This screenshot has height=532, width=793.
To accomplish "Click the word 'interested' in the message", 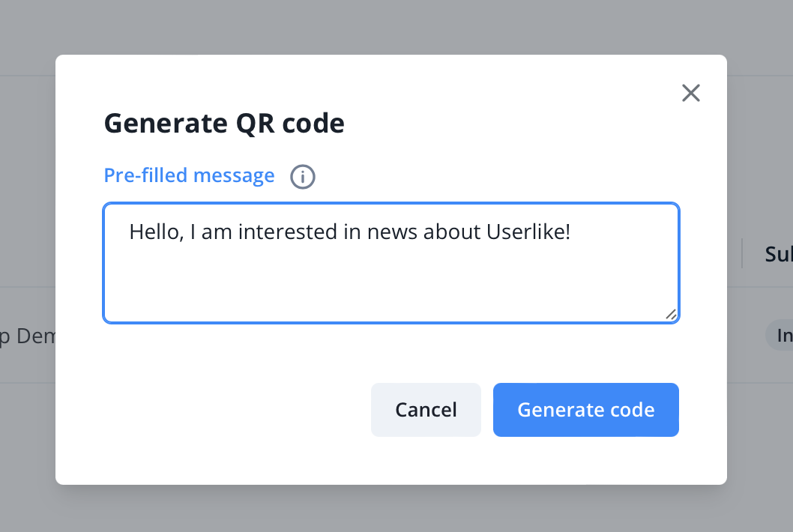I will [x=280, y=232].
